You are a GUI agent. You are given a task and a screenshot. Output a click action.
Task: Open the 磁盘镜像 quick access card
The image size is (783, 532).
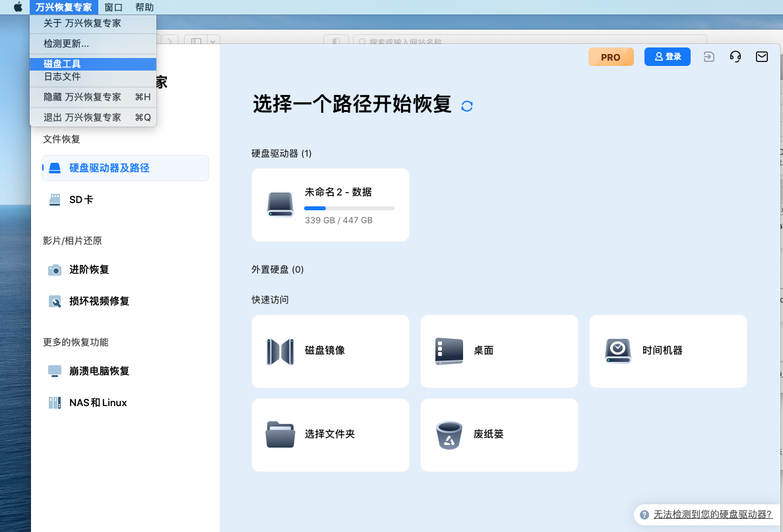click(x=330, y=351)
